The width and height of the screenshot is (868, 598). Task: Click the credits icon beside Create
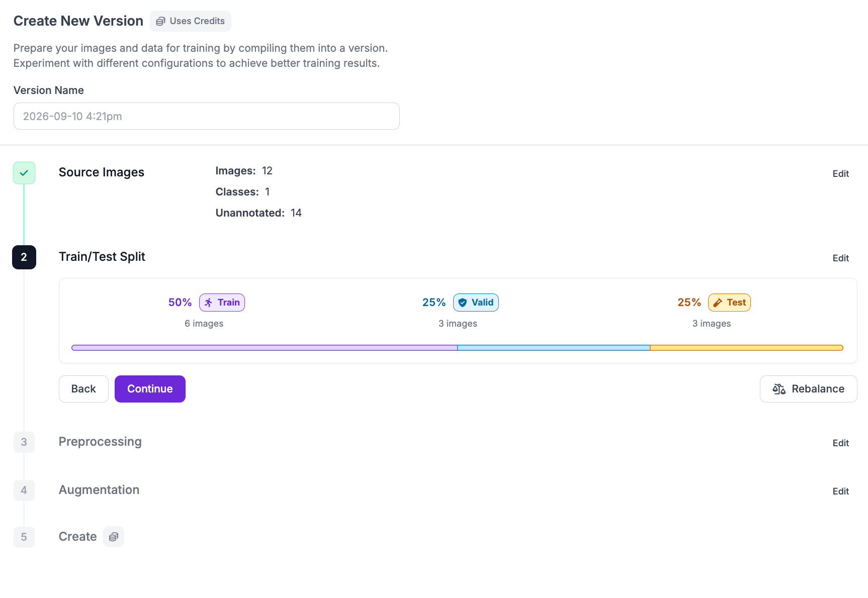click(x=114, y=537)
